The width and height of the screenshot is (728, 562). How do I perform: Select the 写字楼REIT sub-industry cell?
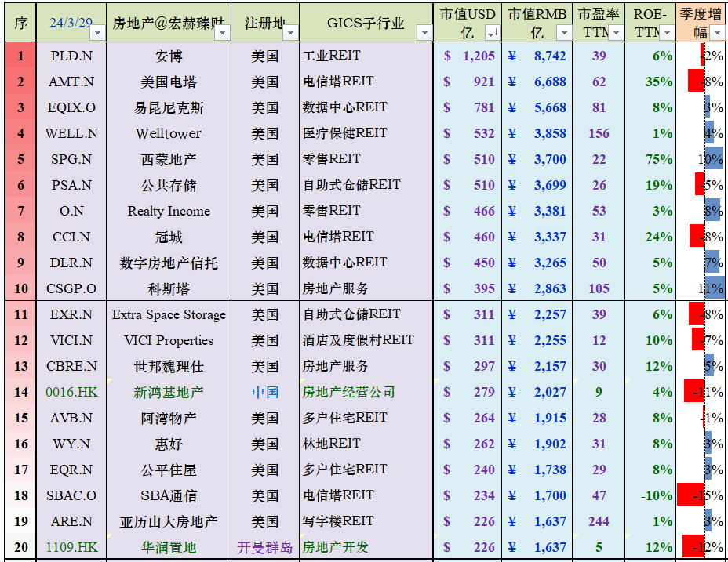(366, 521)
